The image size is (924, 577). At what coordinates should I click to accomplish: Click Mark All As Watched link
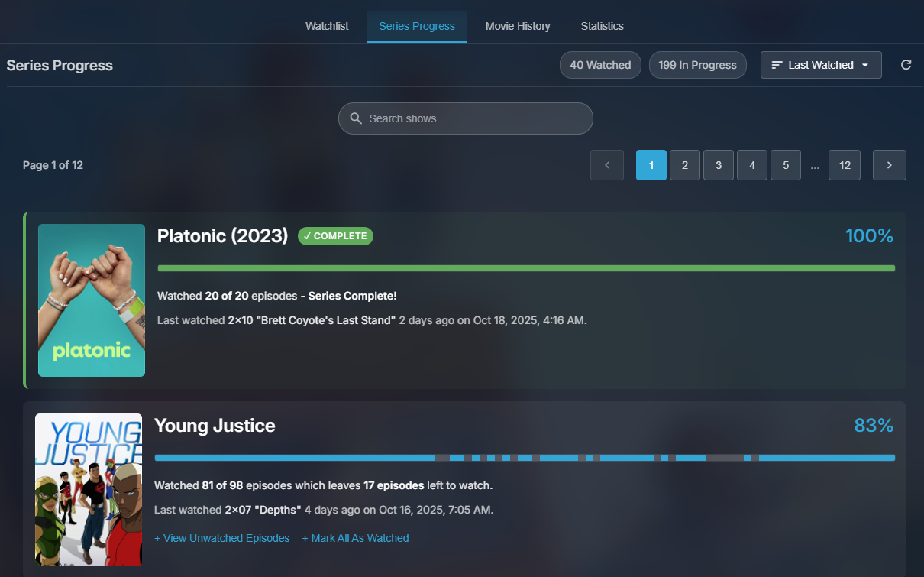tap(355, 538)
